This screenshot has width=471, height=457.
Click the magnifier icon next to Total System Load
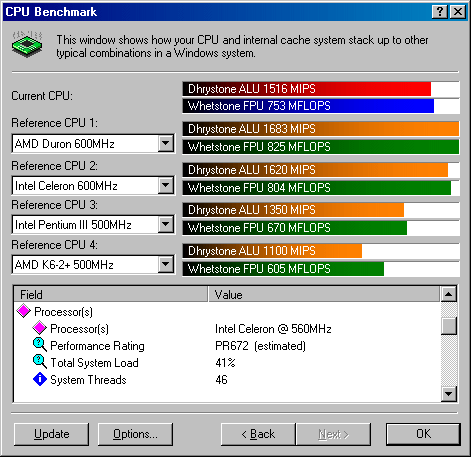point(40,362)
